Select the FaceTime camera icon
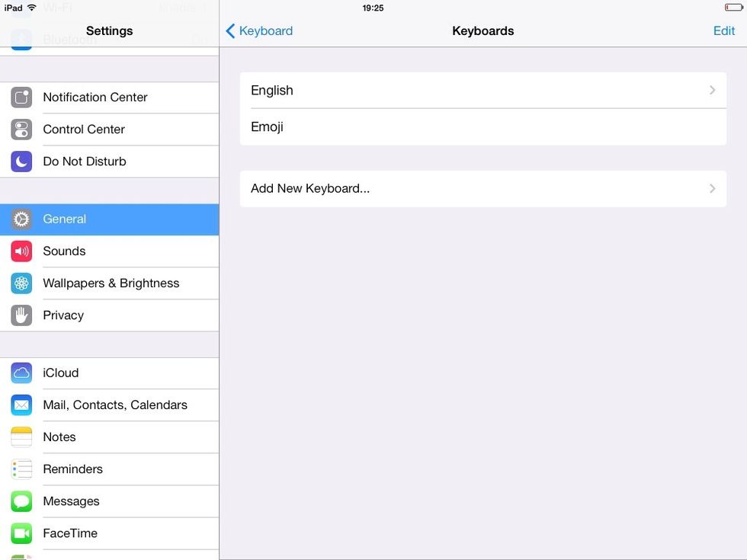The height and width of the screenshot is (560, 747). click(21, 533)
